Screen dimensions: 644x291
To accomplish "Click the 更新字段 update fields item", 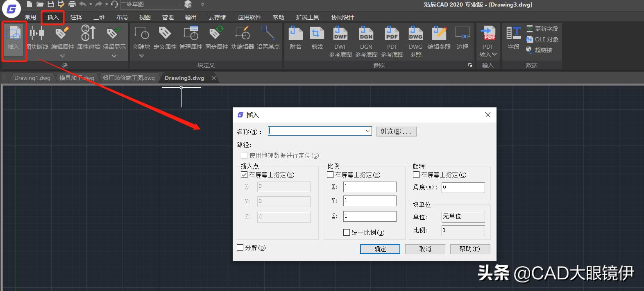I will (542, 29).
